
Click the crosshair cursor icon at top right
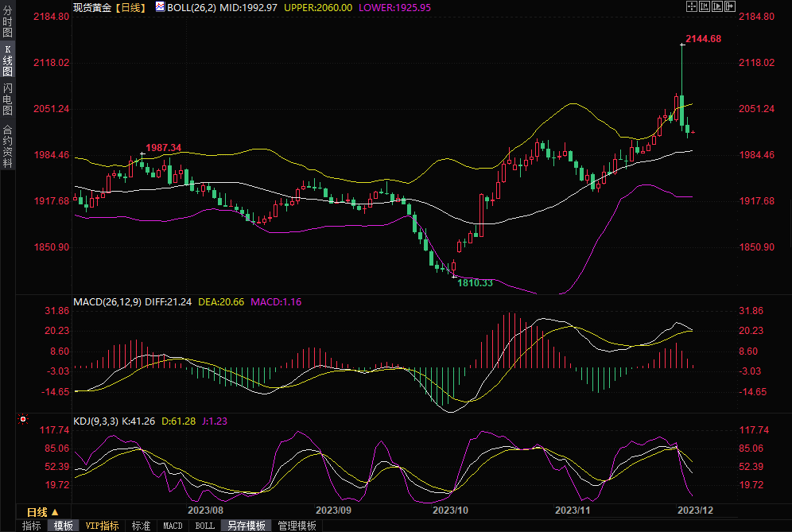(690, 6)
